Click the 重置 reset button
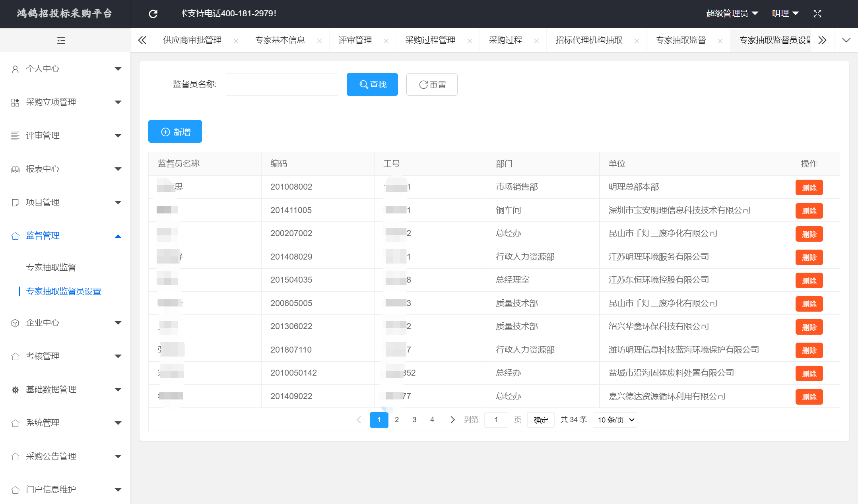The width and height of the screenshot is (858, 504). (x=432, y=84)
